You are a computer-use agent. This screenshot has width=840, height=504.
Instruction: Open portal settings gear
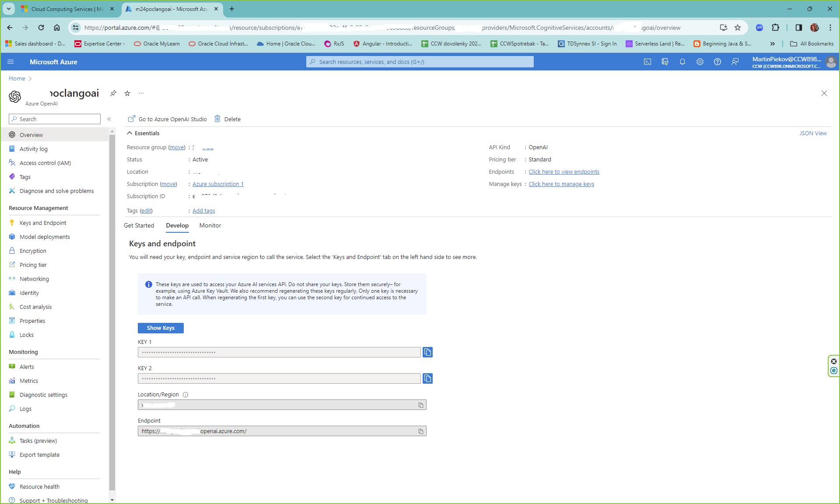tap(700, 62)
